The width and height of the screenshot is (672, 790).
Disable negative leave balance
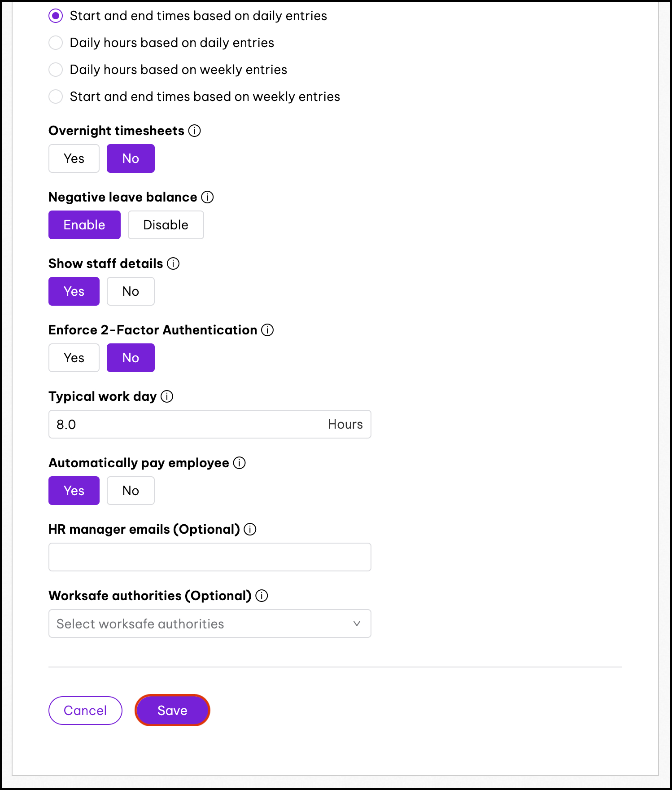click(166, 225)
